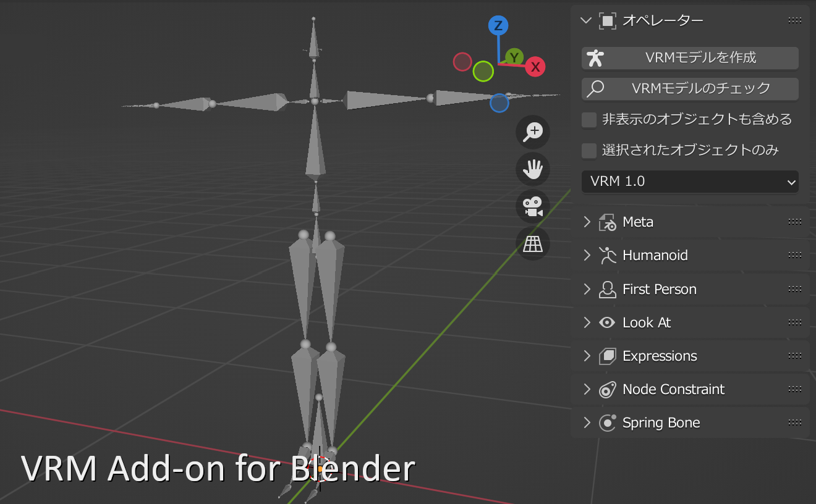Open the VRM 1.0 version dropdown
This screenshot has height=504, width=816.
click(x=690, y=182)
